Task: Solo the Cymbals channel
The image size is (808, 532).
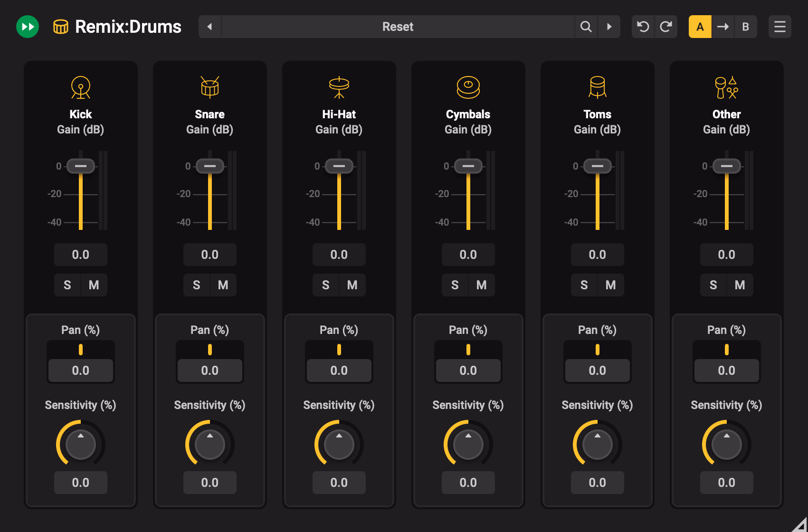Action: coord(455,285)
